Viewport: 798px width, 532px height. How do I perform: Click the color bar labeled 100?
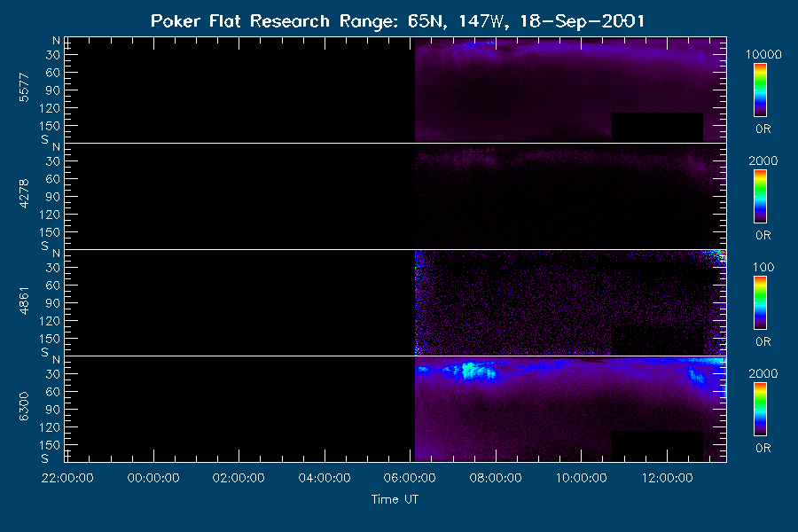(761, 302)
